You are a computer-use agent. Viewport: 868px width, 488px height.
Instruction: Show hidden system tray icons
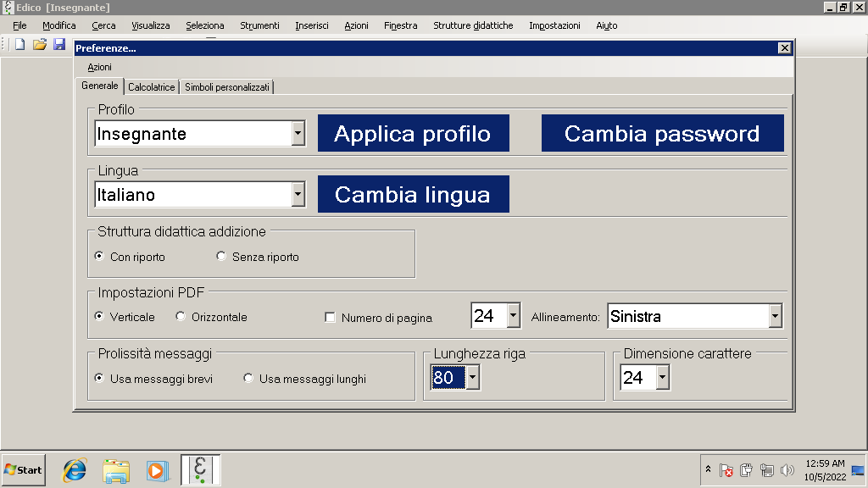click(x=708, y=469)
